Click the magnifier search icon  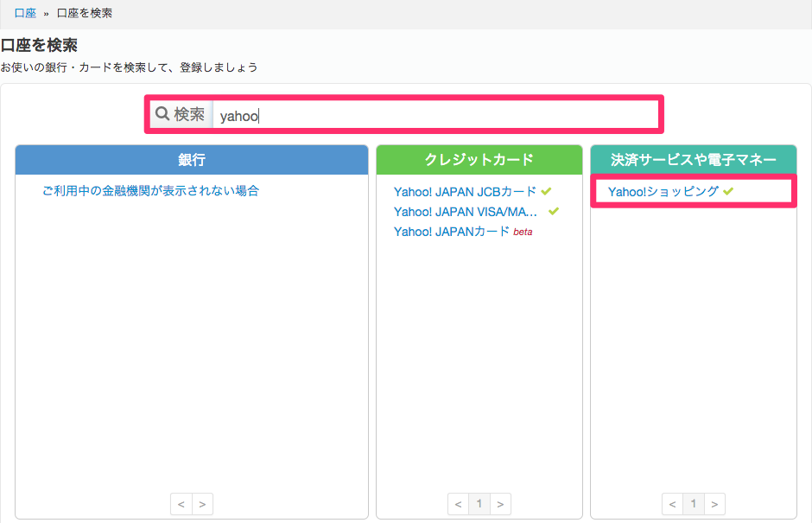pos(162,113)
